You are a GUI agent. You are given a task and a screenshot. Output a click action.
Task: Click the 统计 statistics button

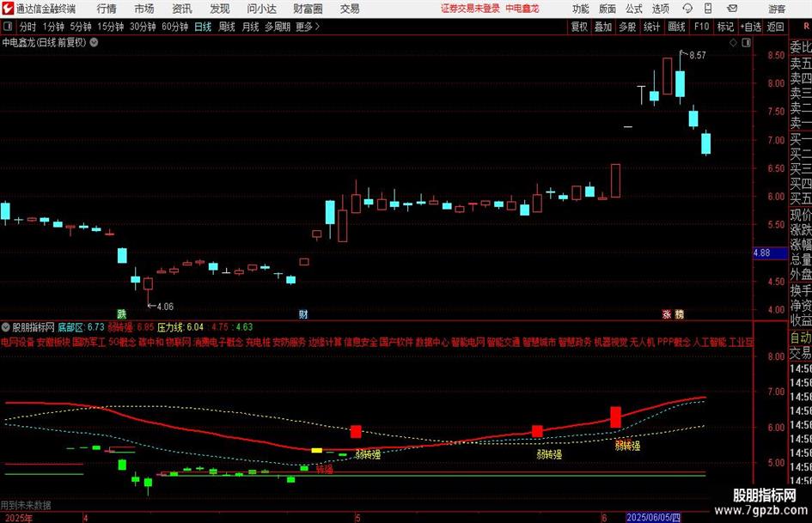pos(651,27)
